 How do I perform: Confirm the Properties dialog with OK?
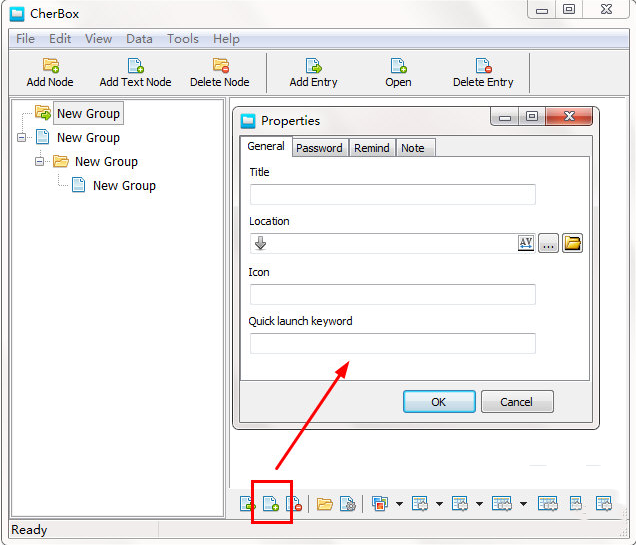point(439,402)
